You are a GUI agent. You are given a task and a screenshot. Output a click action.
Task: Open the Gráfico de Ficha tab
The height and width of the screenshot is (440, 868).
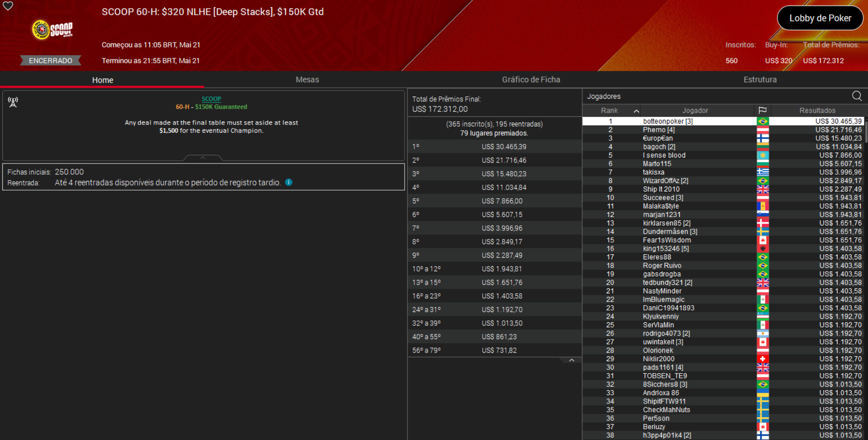(531, 80)
